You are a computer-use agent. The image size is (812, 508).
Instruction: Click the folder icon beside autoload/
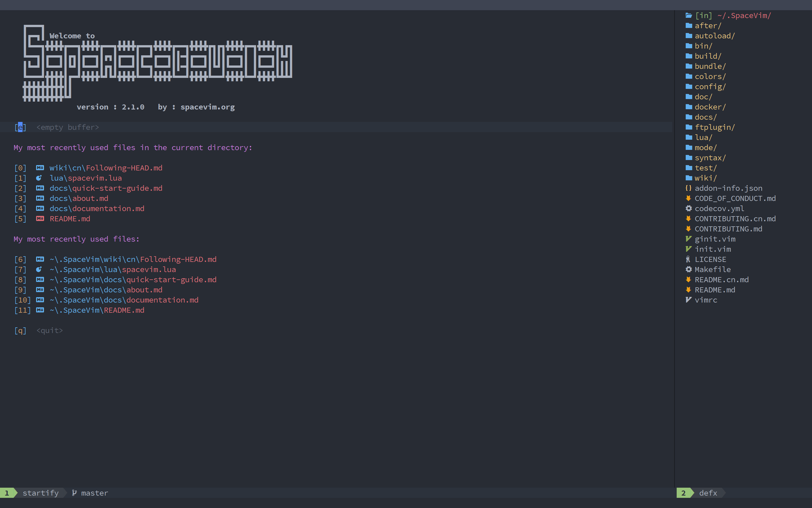(689, 36)
